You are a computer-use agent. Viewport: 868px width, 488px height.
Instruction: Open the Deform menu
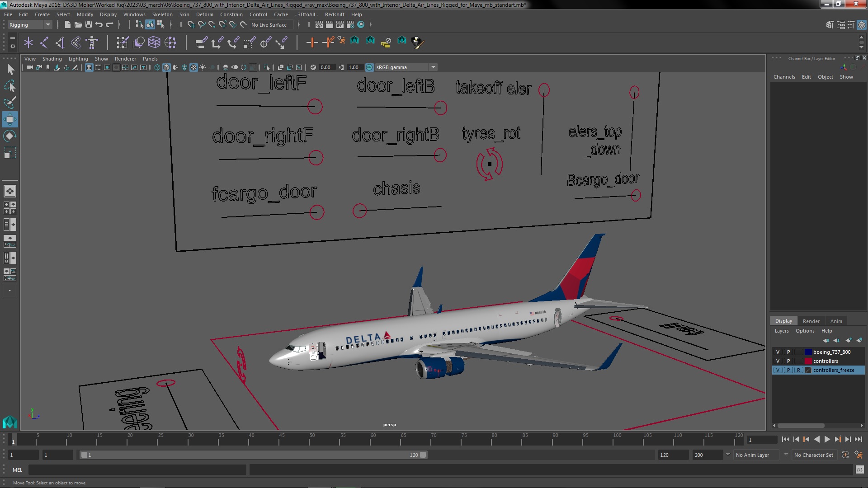pos(204,14)
